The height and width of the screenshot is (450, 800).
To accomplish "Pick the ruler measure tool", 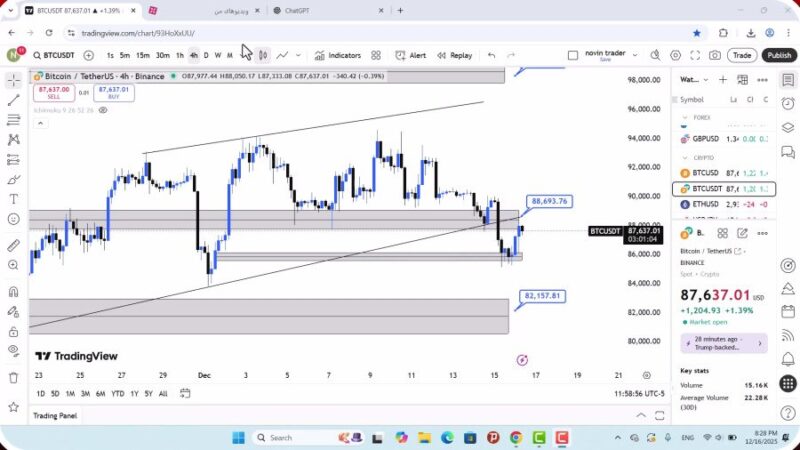I will (x=13, y=245).
